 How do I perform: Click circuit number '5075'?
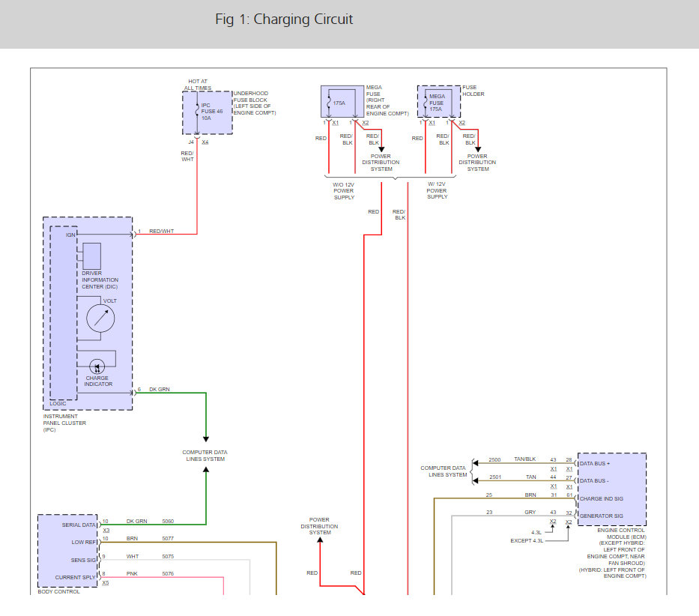click(168, 556)
